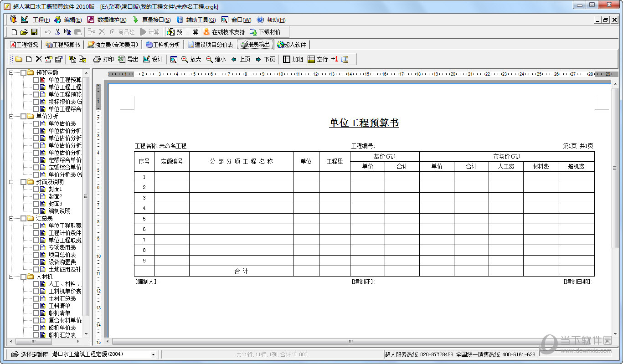
Task: Click the 在线技术支持 online support icon
Action: [x=206, y=32]
